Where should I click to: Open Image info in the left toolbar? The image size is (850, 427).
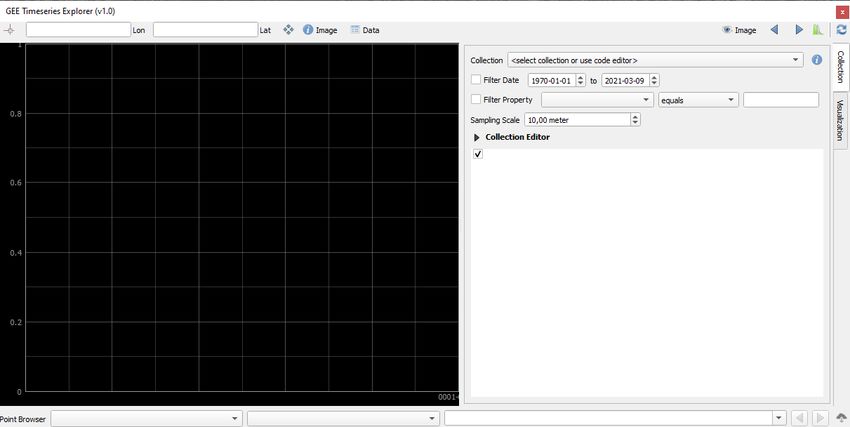click(x=320, y=30)
